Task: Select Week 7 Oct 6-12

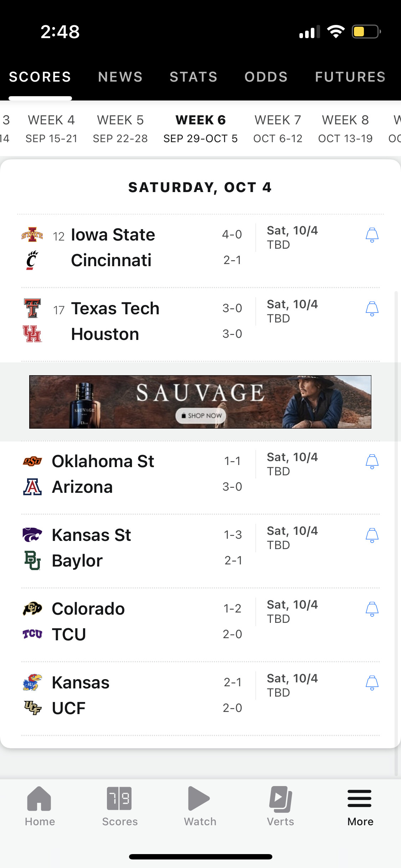Action: 278,129
